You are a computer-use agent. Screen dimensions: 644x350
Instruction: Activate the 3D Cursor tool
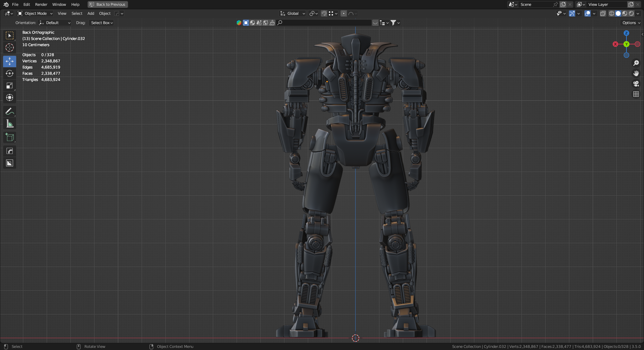click(x=10, y=48)
